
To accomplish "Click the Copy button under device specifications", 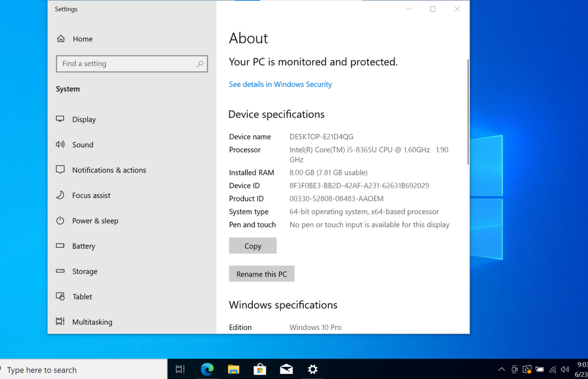I will point(253,246).
